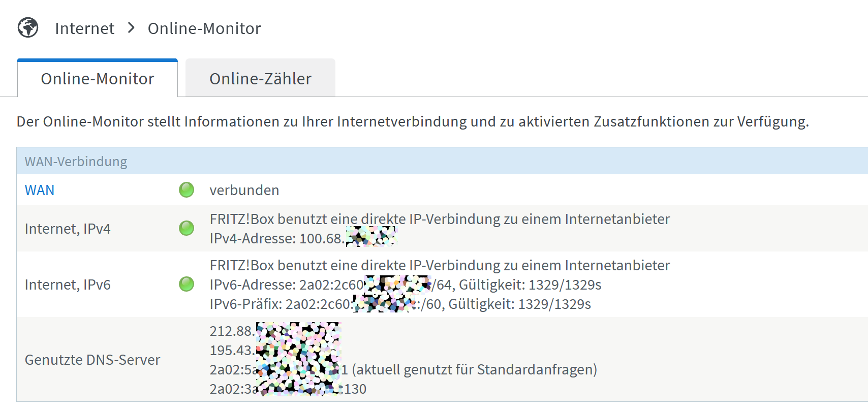The width and height of the screenshot is (868, 410).
Task: Click the breadcrumb chevron after Internet
Action: [131, 28]
